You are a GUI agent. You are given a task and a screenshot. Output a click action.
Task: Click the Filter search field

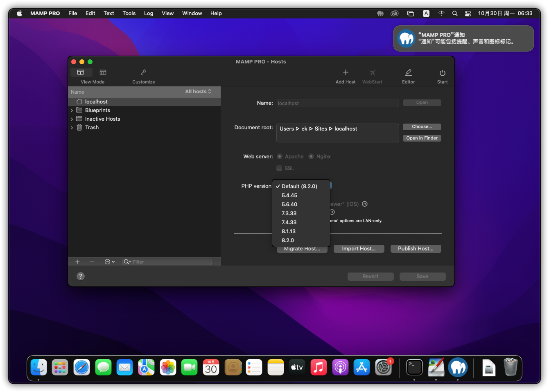[x=167, y=262]
